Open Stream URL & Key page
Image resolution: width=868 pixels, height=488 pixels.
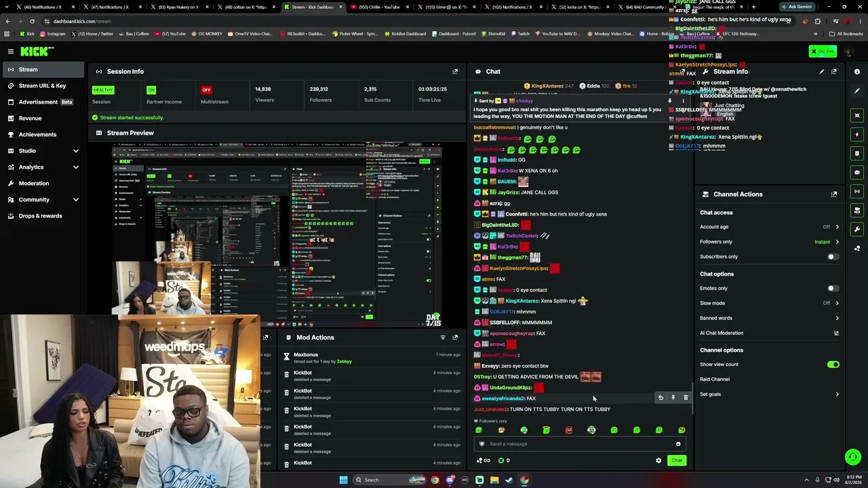43,85
